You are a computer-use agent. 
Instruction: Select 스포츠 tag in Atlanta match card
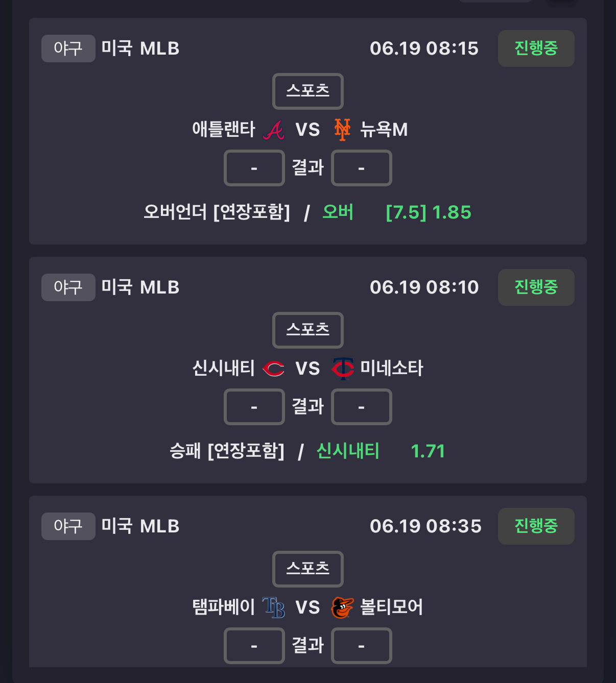308,91
